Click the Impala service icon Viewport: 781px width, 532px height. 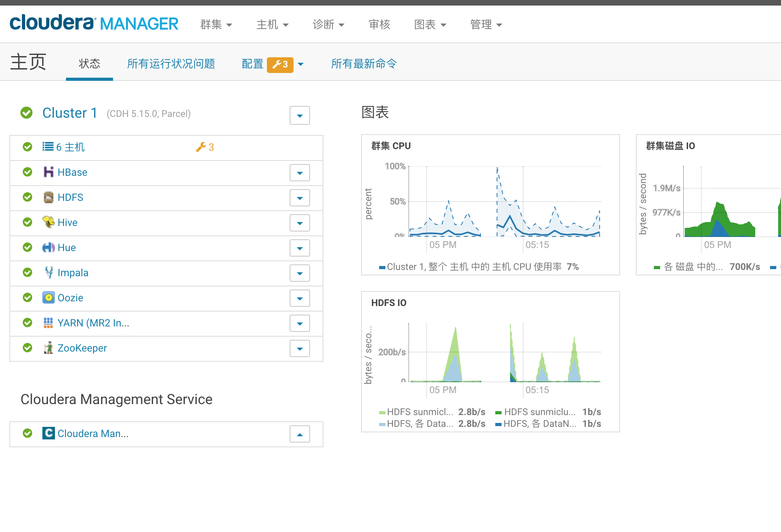(48, 272)
